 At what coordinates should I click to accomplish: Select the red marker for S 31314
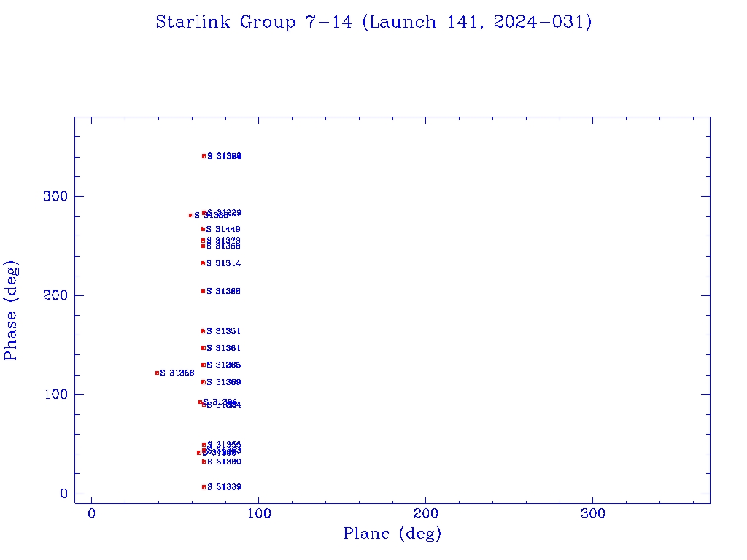tap(203, 263)
